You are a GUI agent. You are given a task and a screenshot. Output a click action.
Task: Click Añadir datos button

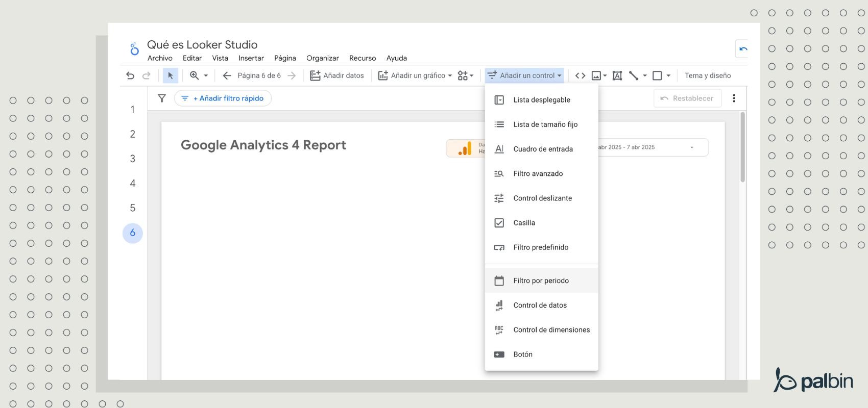coord(337,75)
